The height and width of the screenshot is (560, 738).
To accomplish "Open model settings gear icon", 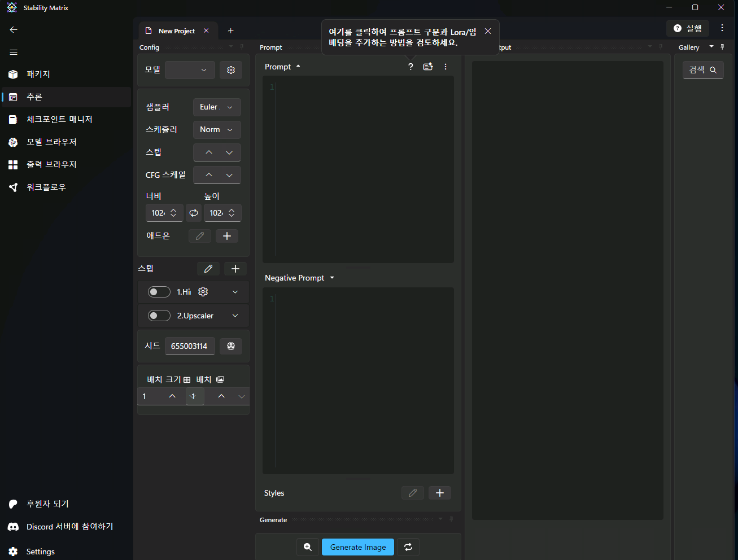I will click(x=231, y=70).
